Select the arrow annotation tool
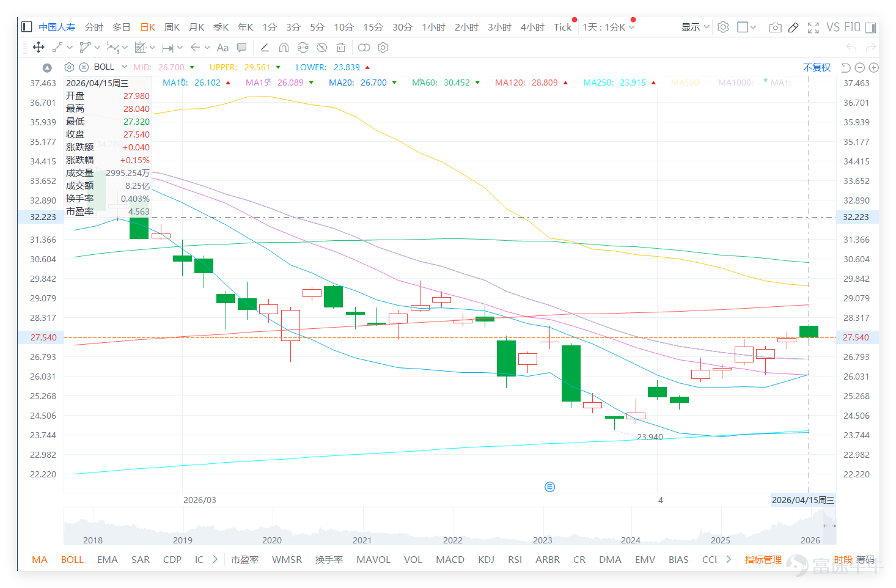 [x=195, y=47]
